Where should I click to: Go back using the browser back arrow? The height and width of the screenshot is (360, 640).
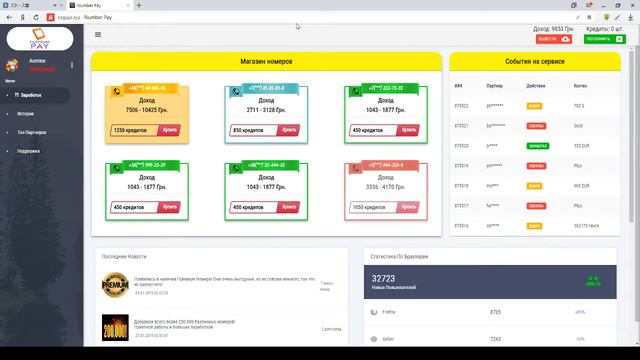[9, 18]
